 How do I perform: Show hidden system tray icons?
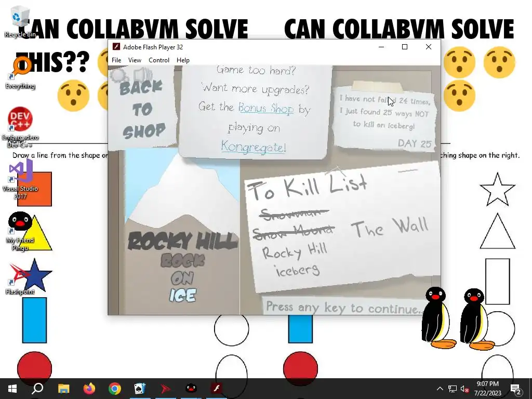(440, 389)
